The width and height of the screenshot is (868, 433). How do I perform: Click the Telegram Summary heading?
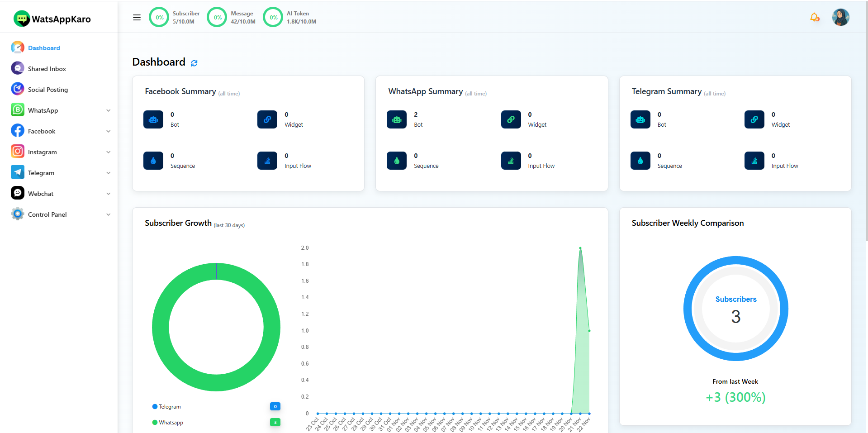[x=667, y=91]
